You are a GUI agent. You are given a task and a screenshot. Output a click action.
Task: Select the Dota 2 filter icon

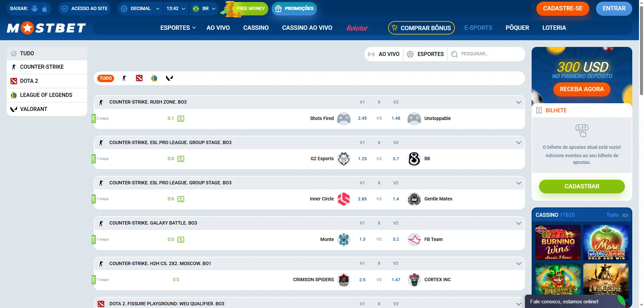point(139,78)
